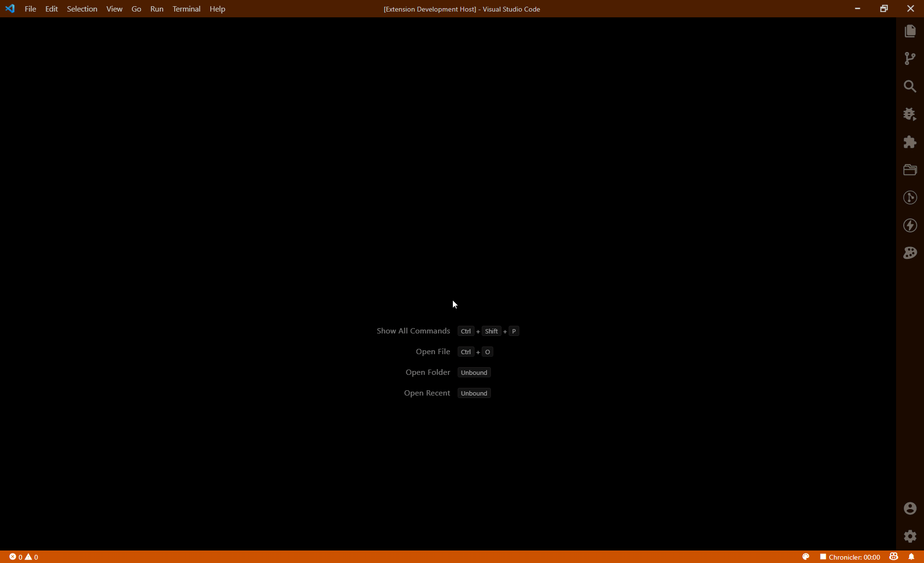Open the Terminal menu
This screenshot has width=924, height=563.
coord(186,9)
